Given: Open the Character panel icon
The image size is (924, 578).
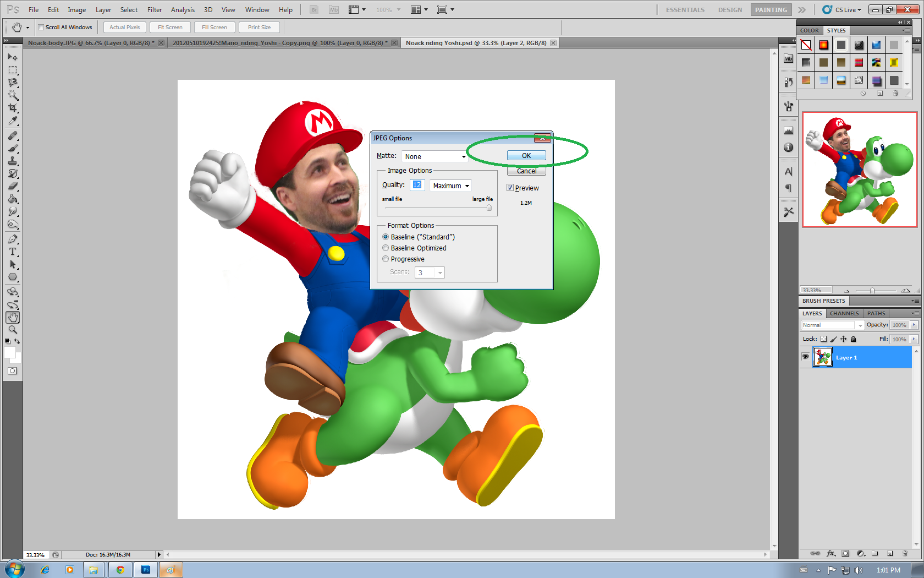Looking at the screenshot, I should tap(788, 172).
